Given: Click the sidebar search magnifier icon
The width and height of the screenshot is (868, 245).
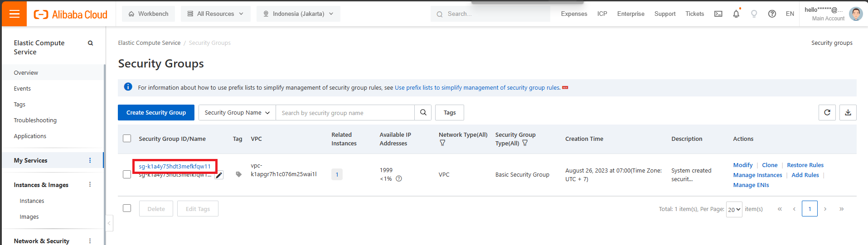Looking at the screenshot, I should tap(90, 43).
